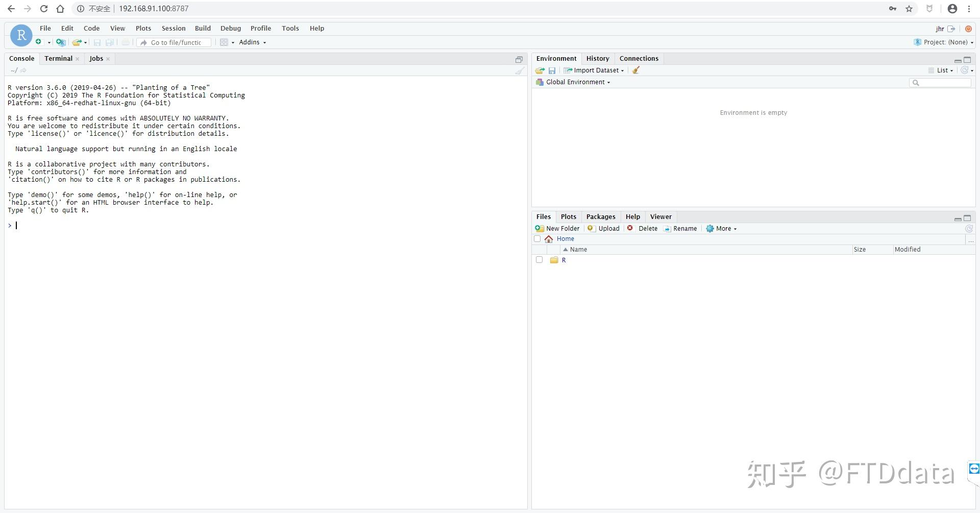Open the workspace load icon in Environment pane
The height and width of the screenshot is (513, 980).
[540, 70]
